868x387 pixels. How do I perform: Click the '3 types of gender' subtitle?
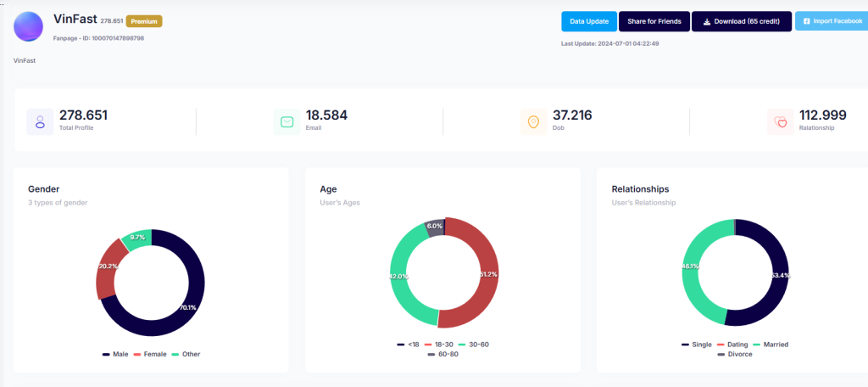point(58,203)
